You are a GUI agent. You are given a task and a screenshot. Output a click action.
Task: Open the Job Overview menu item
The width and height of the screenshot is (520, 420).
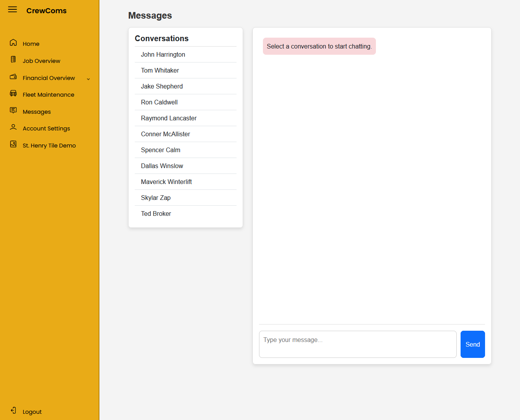[41, 61]
